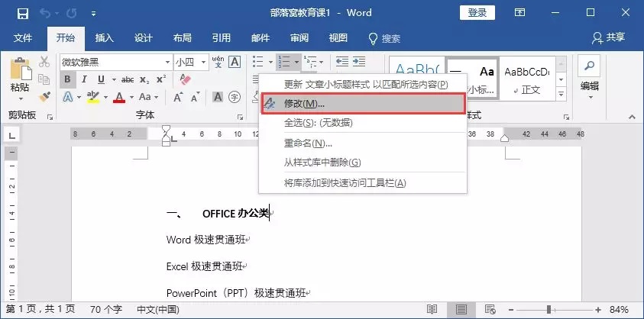Click the phonetic guide wén icon
The height and width of the screenshot is (319, 644).
pyautogui.click(x=218, y=62)
